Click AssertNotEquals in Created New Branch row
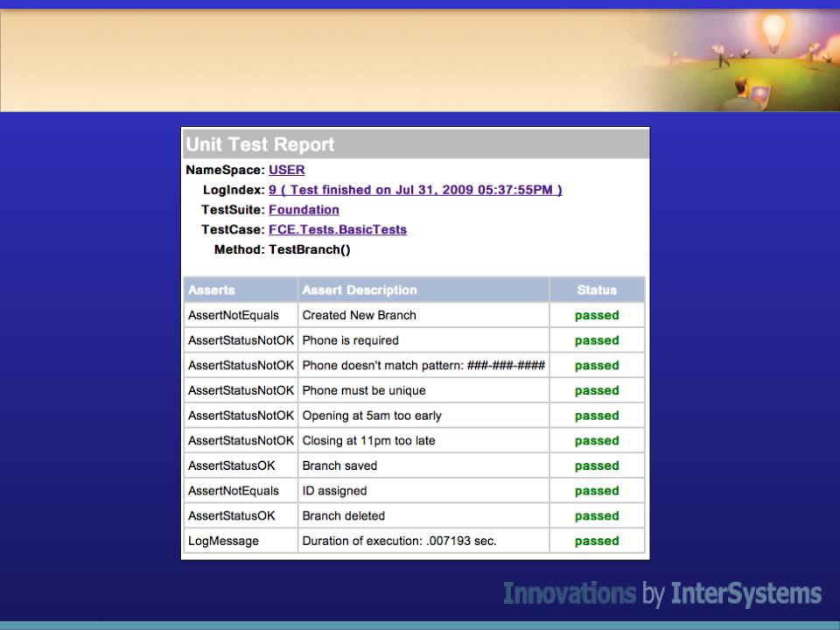This screenshot has width=840, height=630. [241, 315]
